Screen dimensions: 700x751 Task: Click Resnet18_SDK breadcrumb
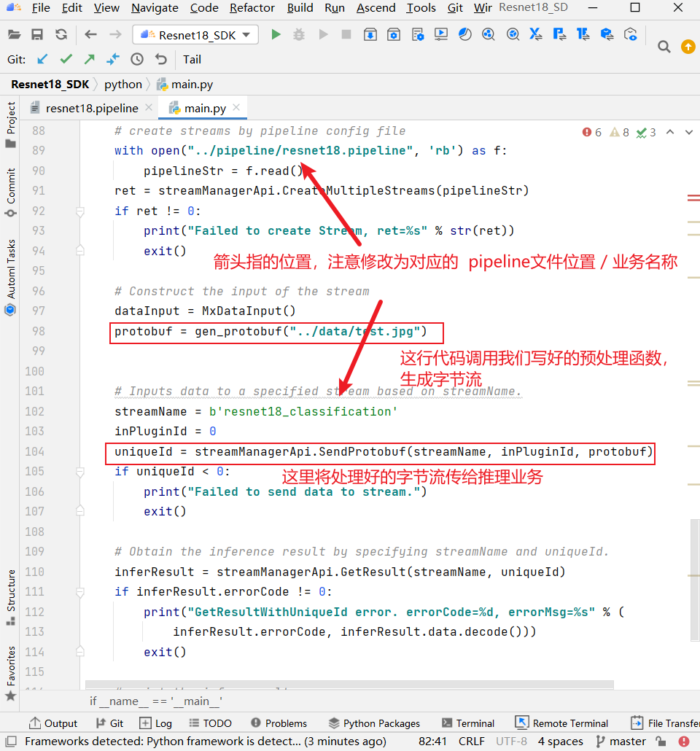point(50,85)
